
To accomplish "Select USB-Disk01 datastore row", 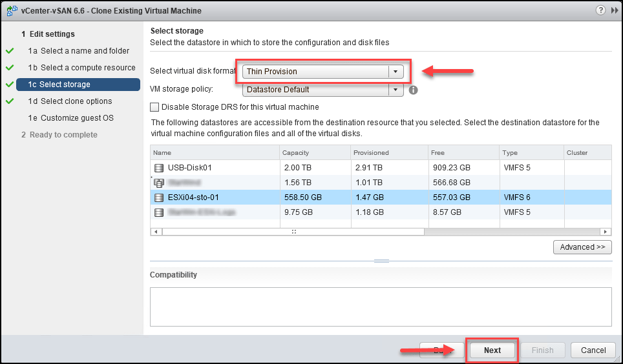I will click(381, 168).
